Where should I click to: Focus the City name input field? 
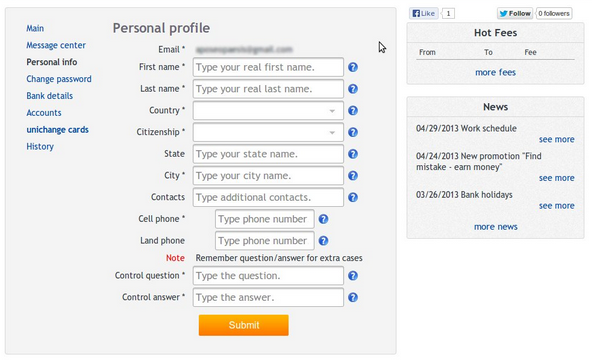coord(268,176)
